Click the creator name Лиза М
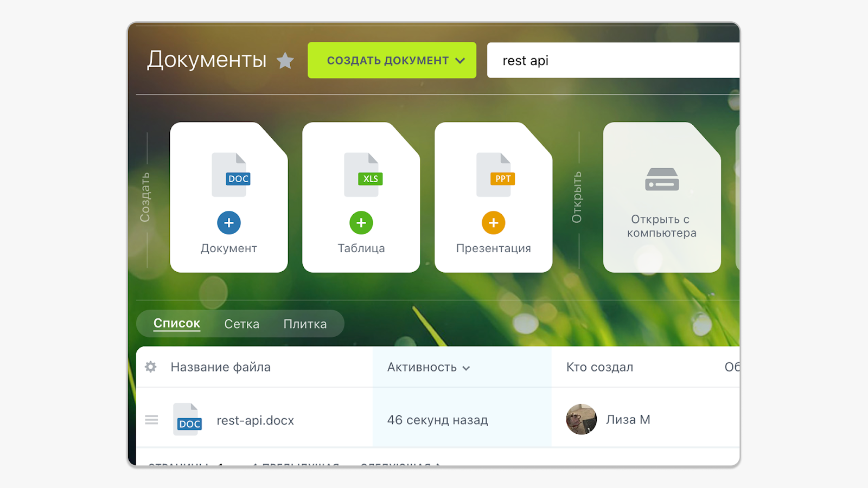Viewport: 868px width, 488px height. [628, 420]
